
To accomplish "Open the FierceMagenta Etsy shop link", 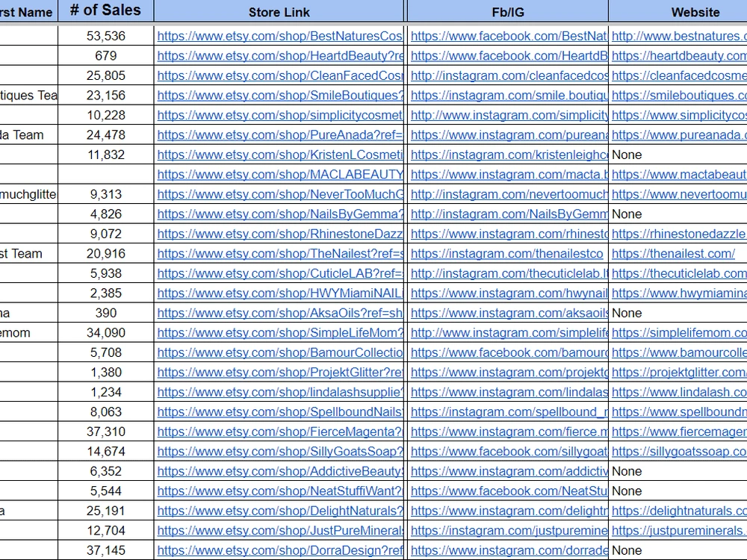I will click(279, 432).
